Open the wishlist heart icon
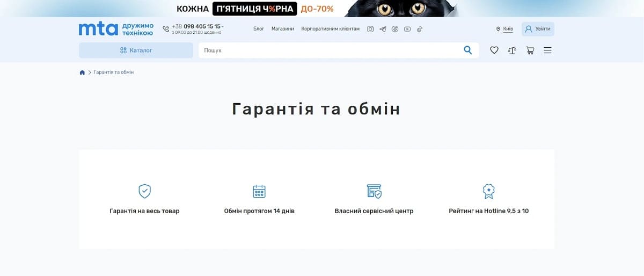This screenshot has width=644, height=276. pos(494,50)
